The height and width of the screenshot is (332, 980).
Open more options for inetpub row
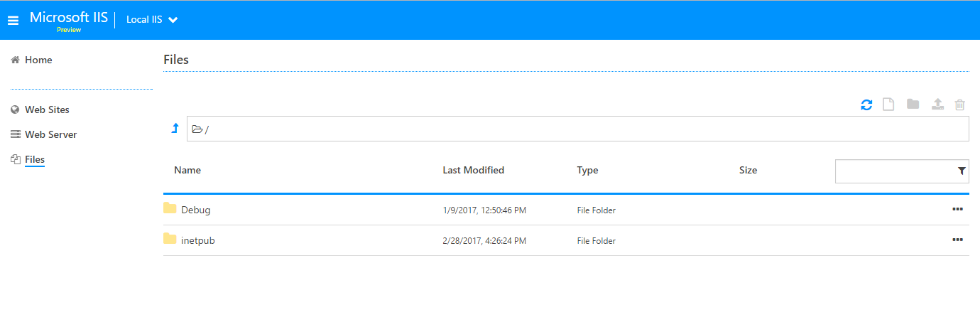957,240
